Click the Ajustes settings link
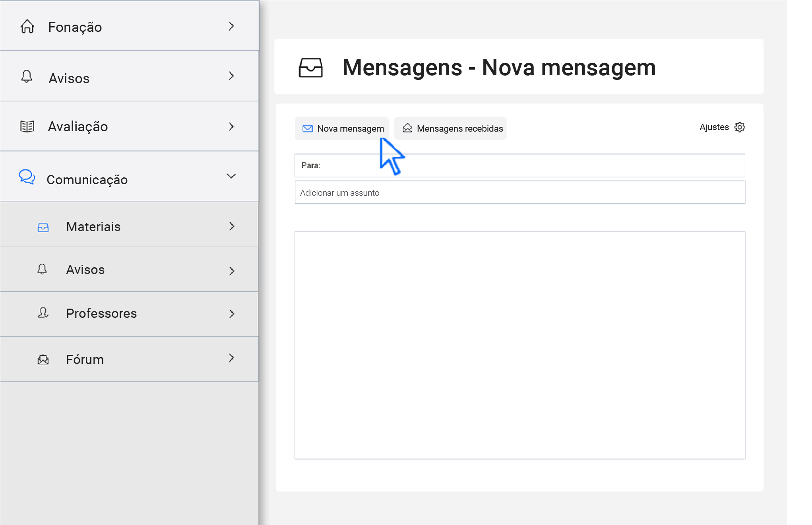 coord(722,127)
